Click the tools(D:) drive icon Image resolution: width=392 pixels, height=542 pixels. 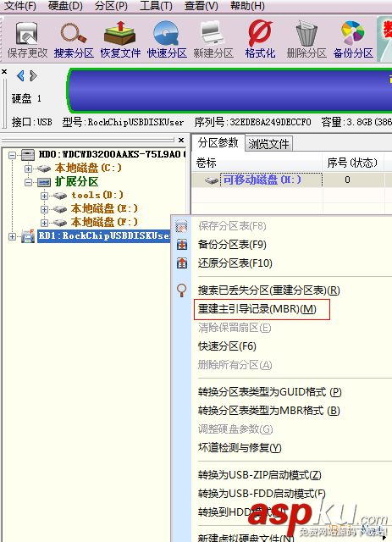click(60, 196)
